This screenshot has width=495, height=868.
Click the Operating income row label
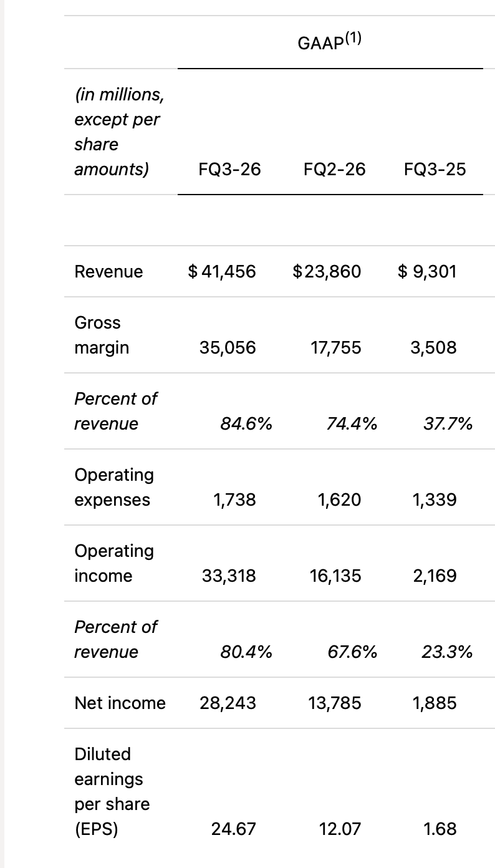pos(114,563)
